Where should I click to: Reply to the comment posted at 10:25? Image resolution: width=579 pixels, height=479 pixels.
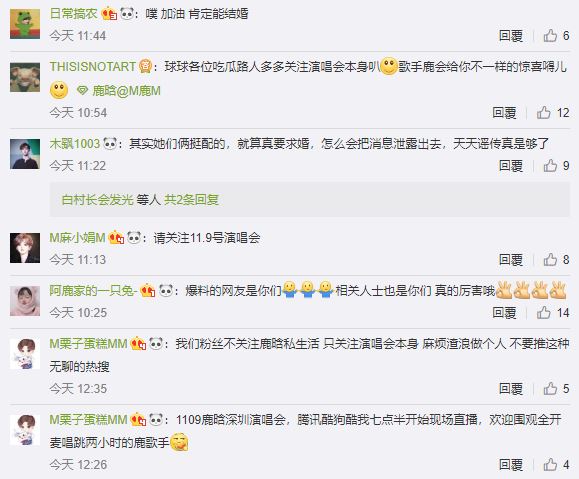(504, 312)
